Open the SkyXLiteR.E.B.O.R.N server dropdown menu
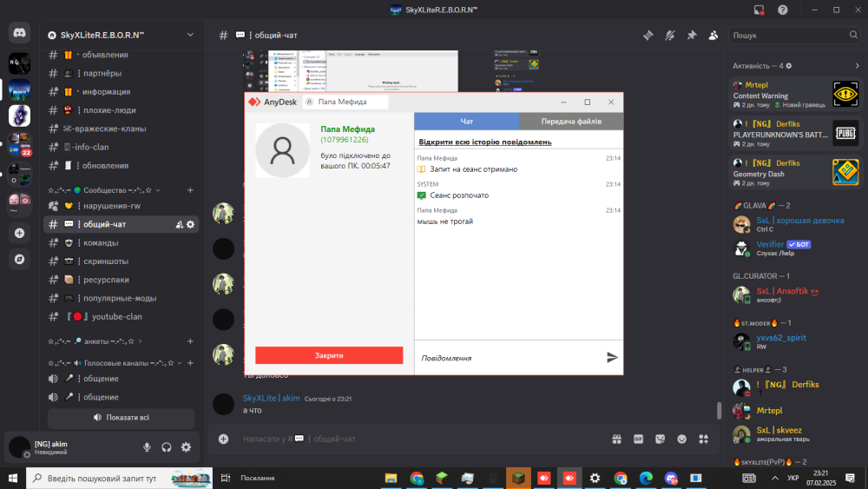 click(x=190, y=35)
